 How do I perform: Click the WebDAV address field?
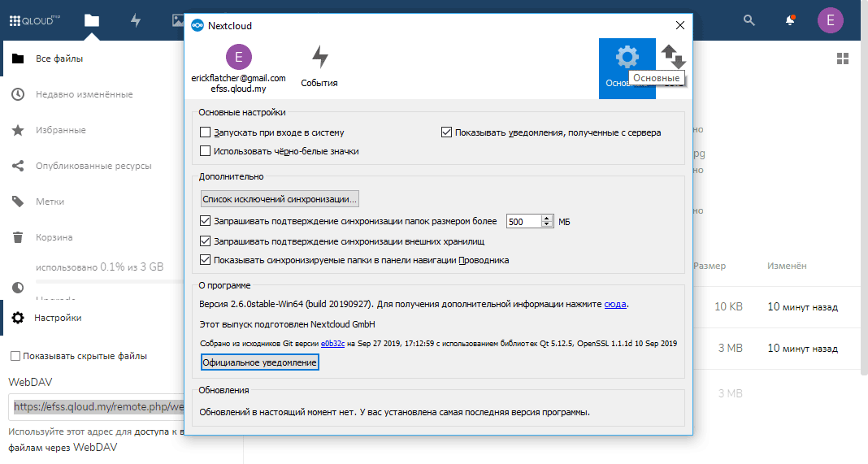pyautogui.click(x=98, y=407)
